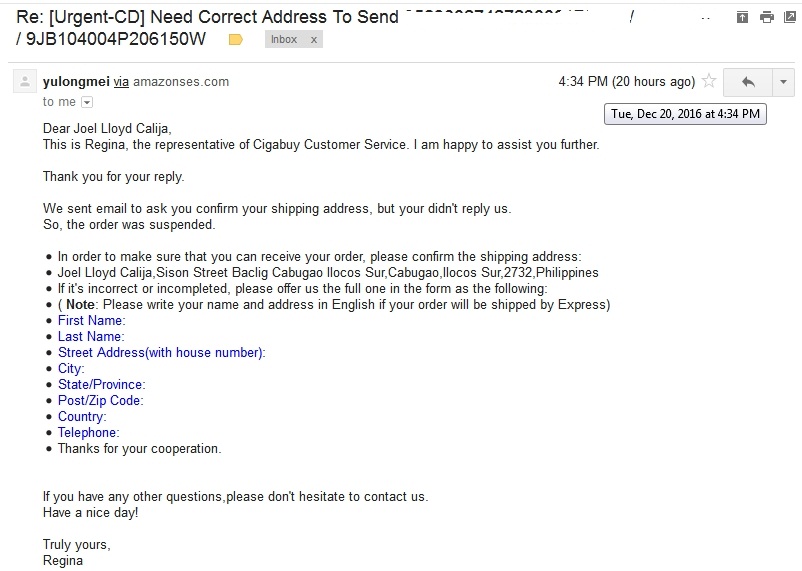Open the email in a new window
This screenshot has height=571, width=802.
(x=789, y=17)
